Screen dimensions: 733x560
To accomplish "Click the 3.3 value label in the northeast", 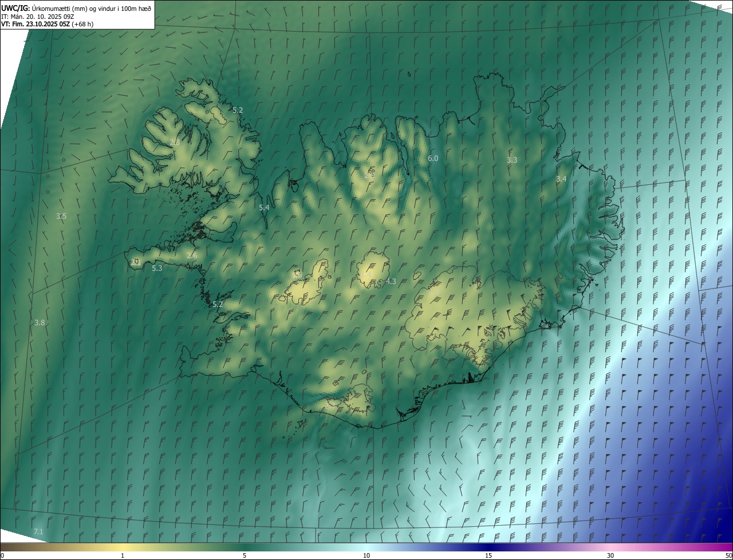I will point(512,160).
